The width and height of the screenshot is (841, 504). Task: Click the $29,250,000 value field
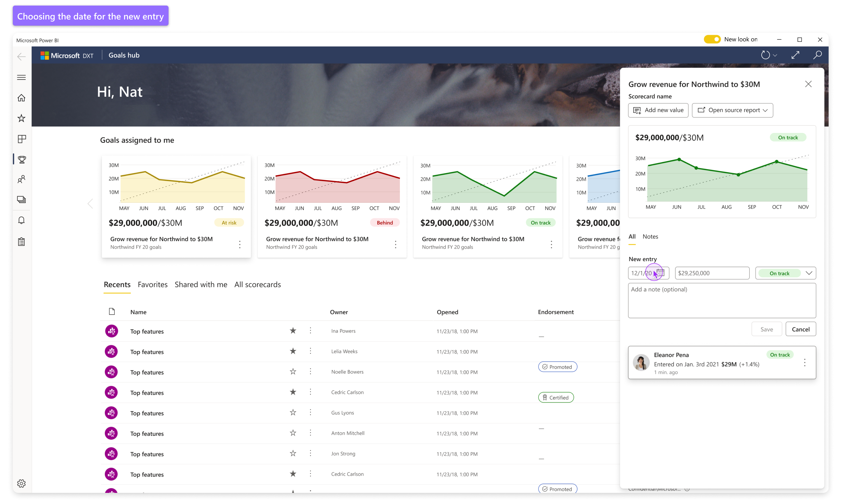click(712, 273)
